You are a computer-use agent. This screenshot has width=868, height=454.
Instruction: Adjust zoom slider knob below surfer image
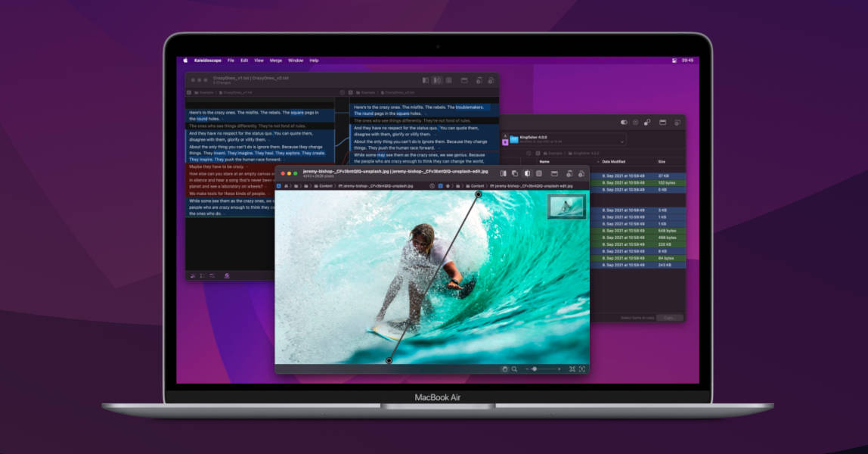pos(535,368)
